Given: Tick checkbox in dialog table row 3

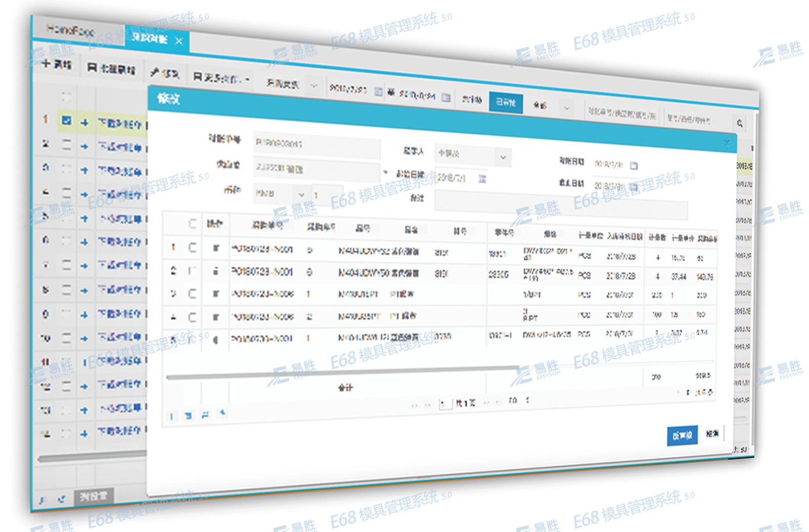Looking at the screenshot, I should (x=192, y=294).
